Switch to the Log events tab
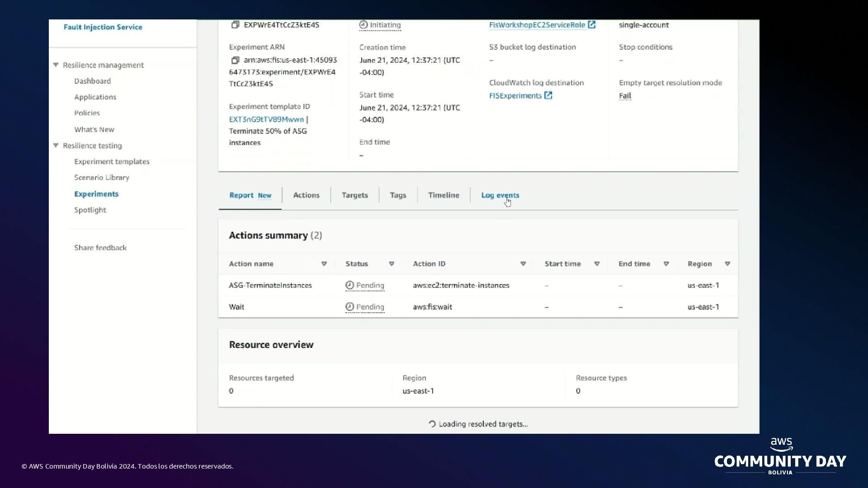868x488 pixels. [500, 195]
